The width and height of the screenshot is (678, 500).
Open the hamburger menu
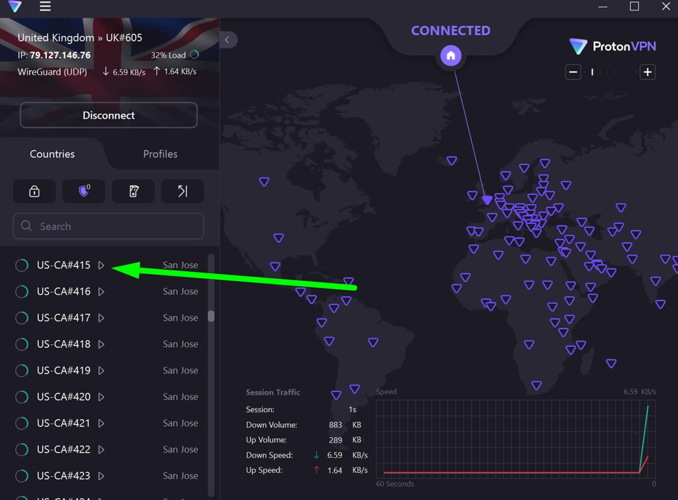tap(45, 7)
